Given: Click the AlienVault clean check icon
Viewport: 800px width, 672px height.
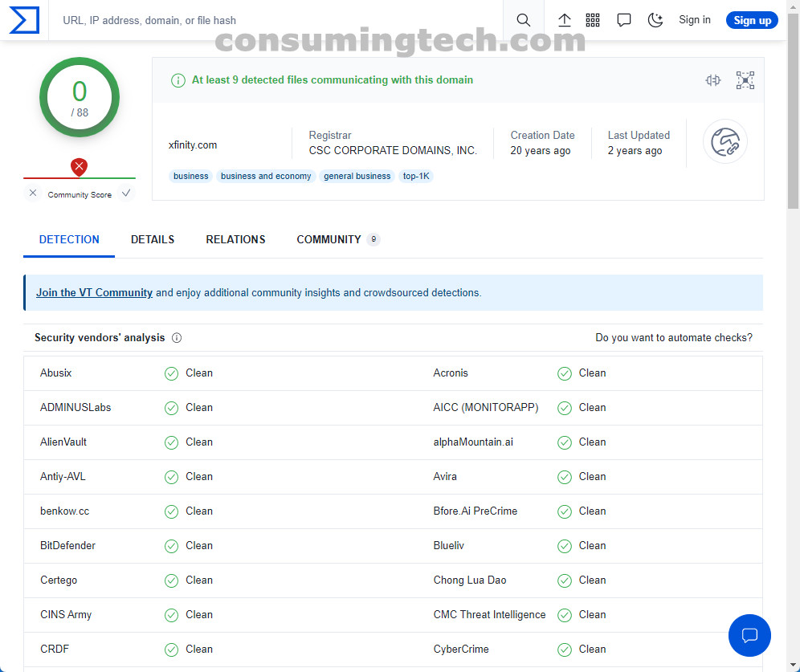Looking at the screenshot, I should click(171, 442).
